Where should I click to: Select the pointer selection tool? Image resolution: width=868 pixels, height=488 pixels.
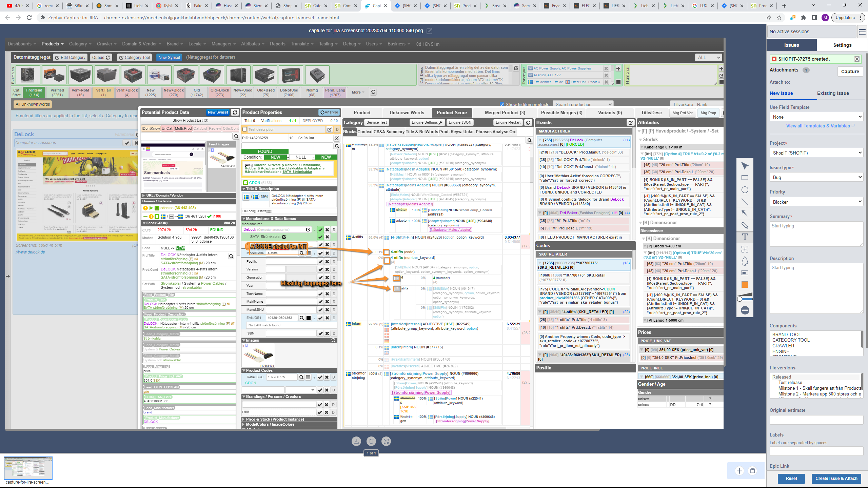745,166
